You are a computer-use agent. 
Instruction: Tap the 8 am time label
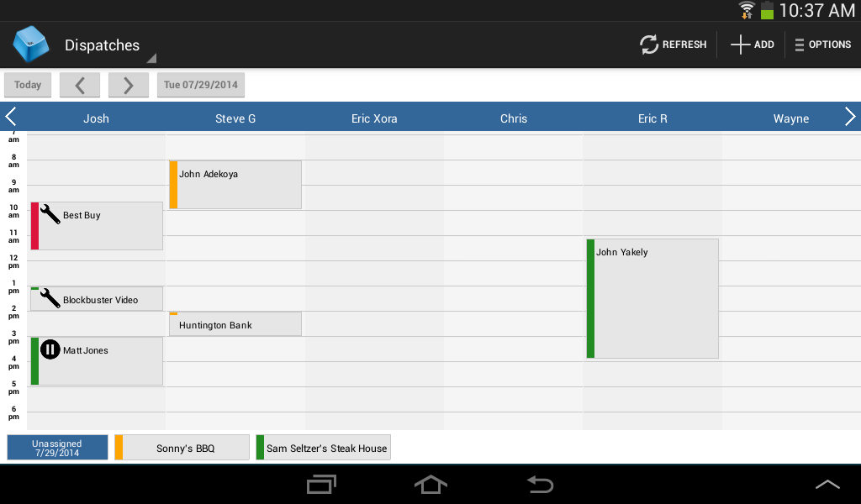point(13,160)
